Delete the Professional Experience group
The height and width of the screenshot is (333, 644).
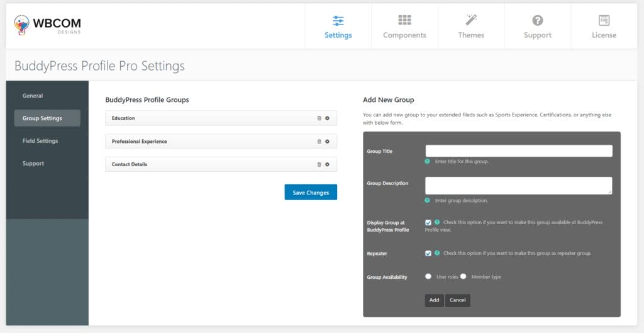click(x=319, y=142)
